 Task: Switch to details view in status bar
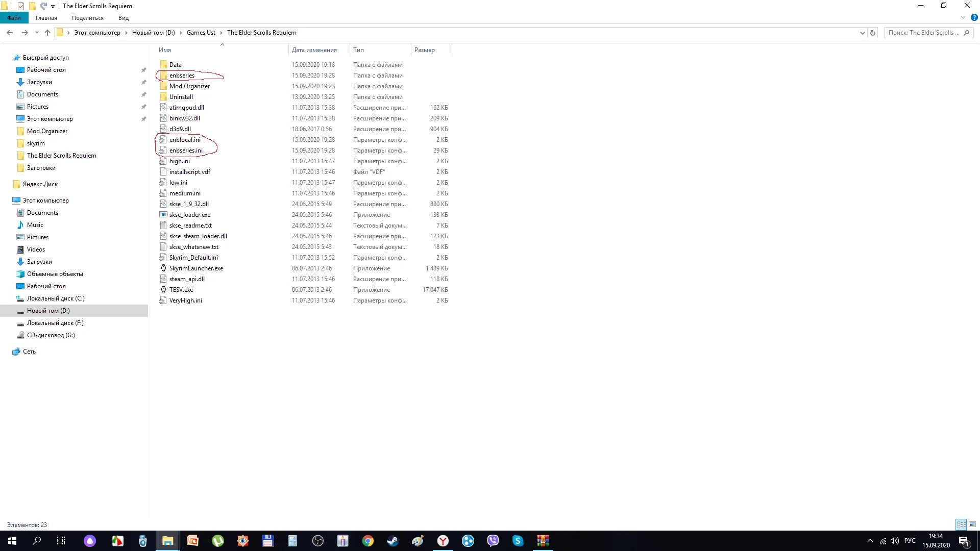click(x=961, y=524)
